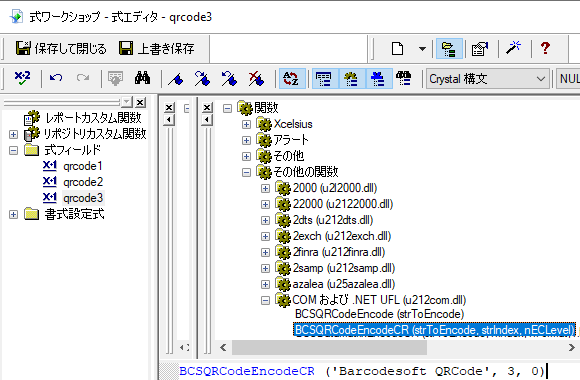Select BCSQRCodeEncodeCR function entry
The width and height of the screenshot is (580, 380).
point(435,330)
